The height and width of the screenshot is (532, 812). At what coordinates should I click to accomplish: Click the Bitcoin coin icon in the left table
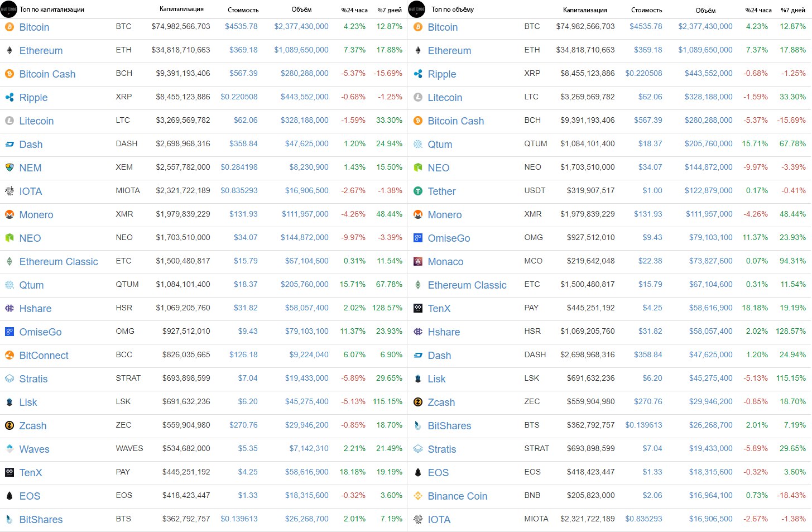(9, 27)
